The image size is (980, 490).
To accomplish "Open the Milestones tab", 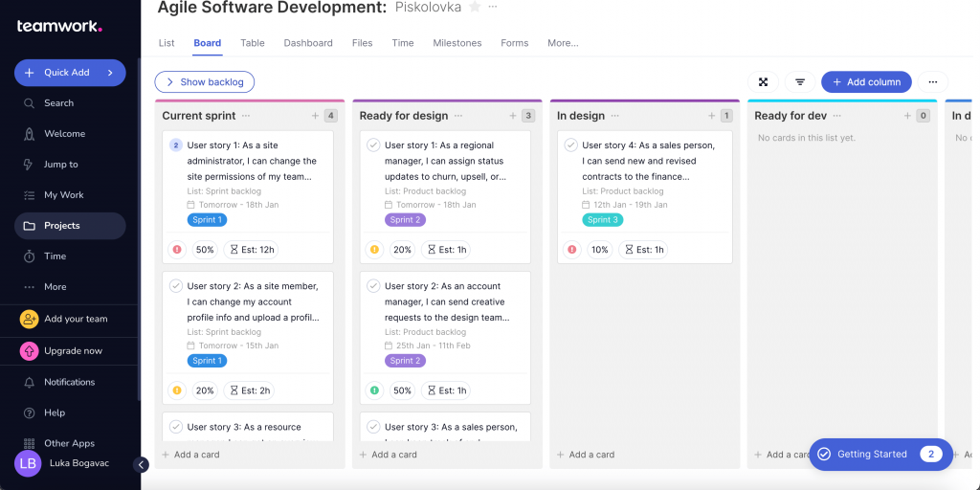I will click(457, 43).
